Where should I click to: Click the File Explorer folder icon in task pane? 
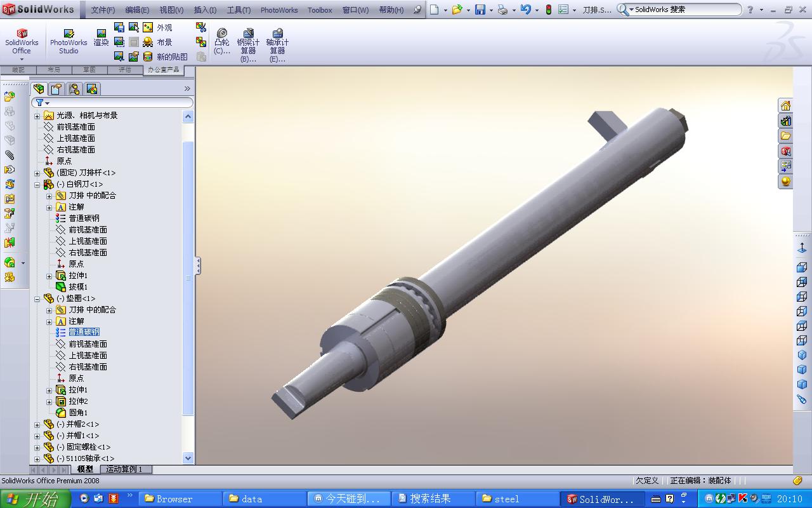pyautogui.click(x=785, y=136)
